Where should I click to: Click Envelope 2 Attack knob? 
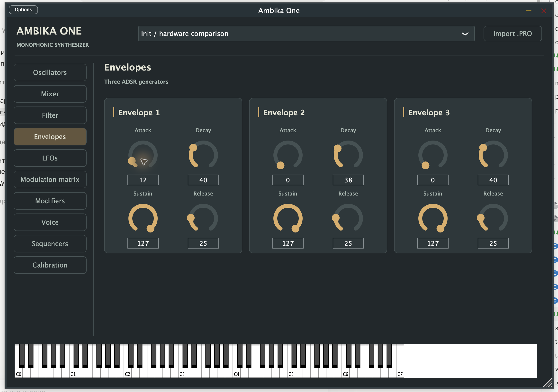288,155
